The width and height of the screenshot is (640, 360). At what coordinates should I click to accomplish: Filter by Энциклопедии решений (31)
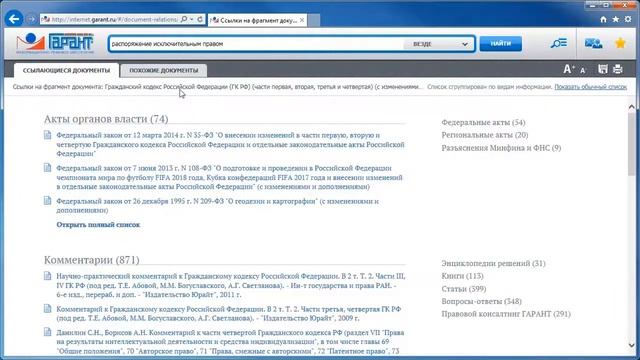493,263
